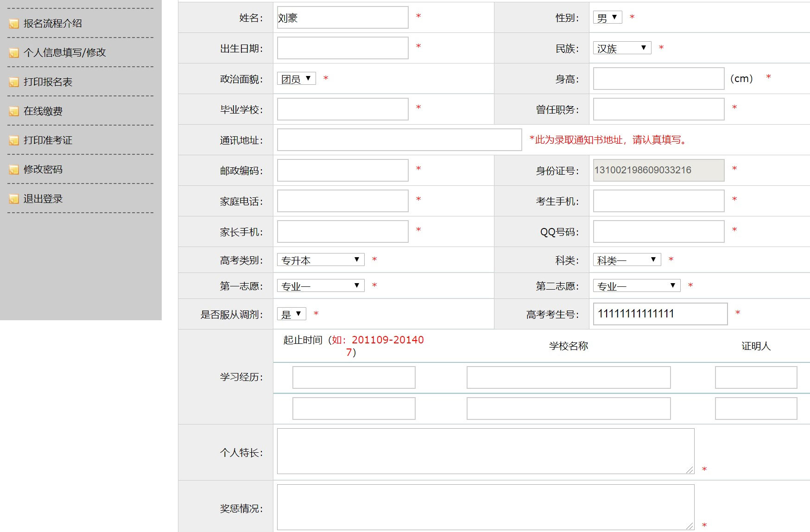Open the 修改密码 link
The image size is (810, 532).
(x=43, y=170)
